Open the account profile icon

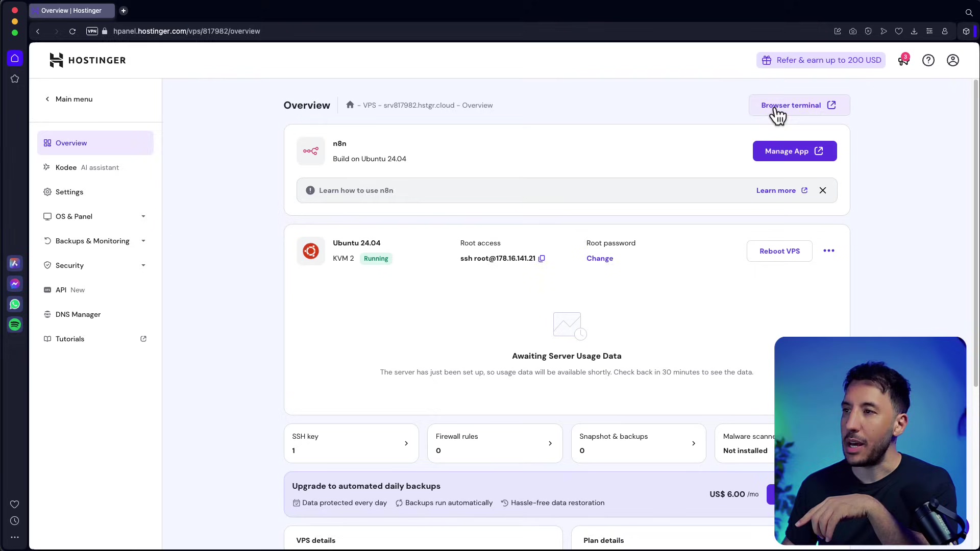click(x=952, y=60)
